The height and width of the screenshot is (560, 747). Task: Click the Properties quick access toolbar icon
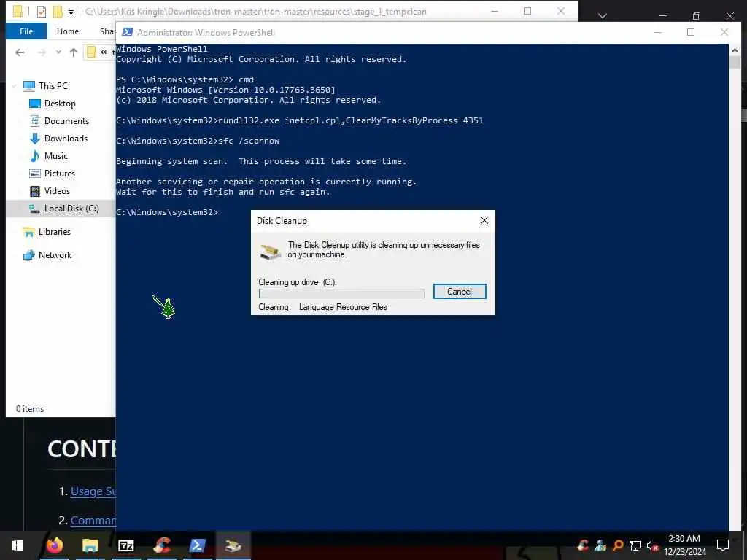coord(42,12)
